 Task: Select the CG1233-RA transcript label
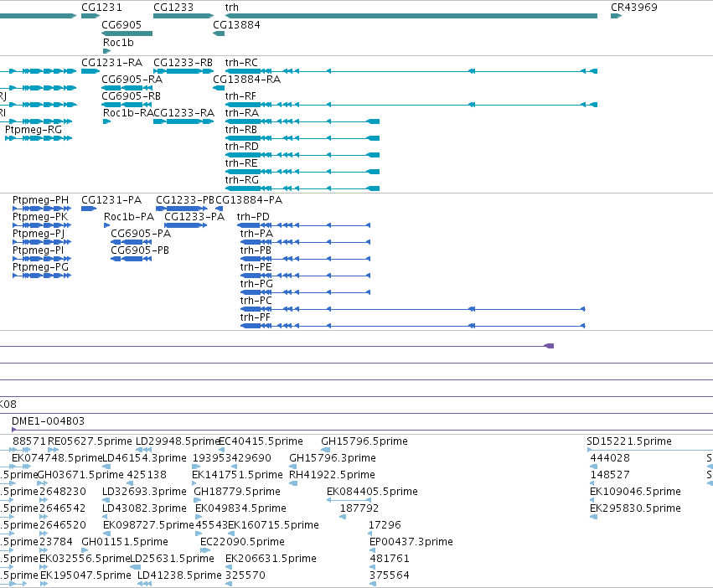pos(183,113)
